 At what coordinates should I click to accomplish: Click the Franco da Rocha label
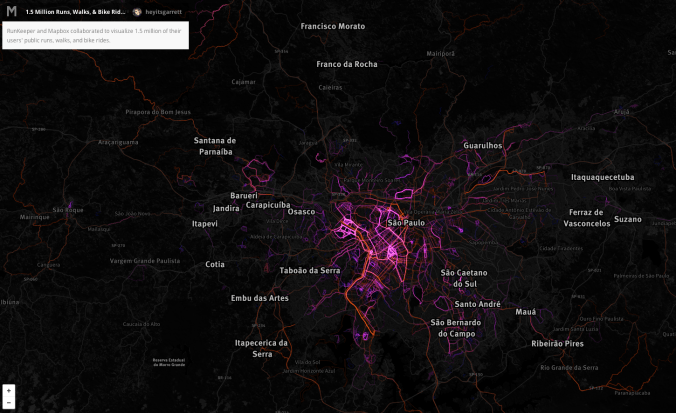click(x=347, y=64)
